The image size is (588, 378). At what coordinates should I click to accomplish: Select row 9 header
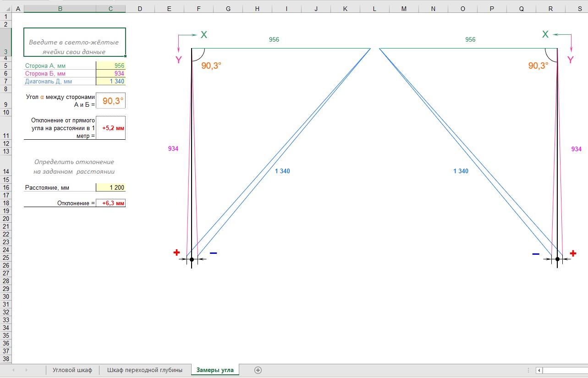click(x=5, y=101)
